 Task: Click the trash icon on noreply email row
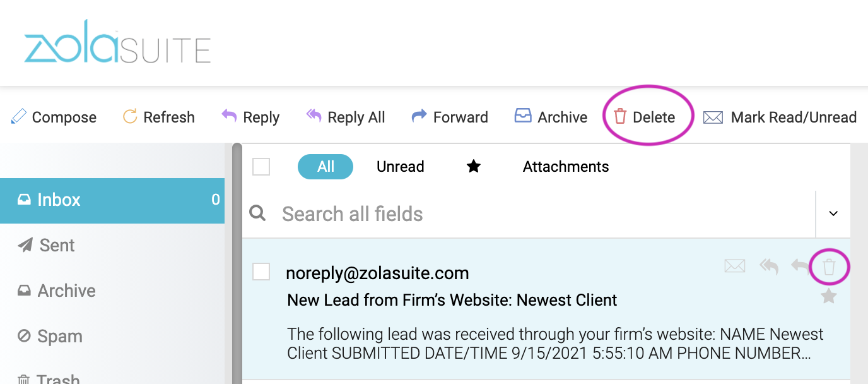pyautogui.click(x=829, y=267)
